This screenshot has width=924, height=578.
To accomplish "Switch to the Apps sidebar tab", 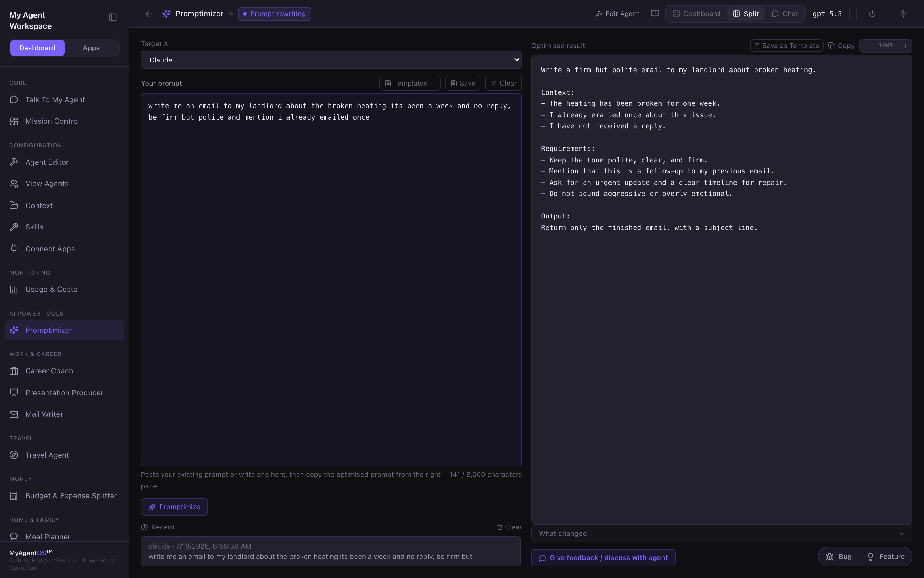I will tap(91, 48).
